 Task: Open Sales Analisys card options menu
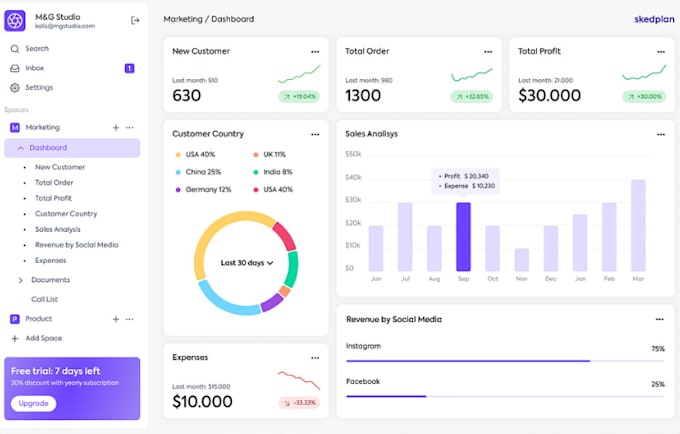(x=660, y=134)
